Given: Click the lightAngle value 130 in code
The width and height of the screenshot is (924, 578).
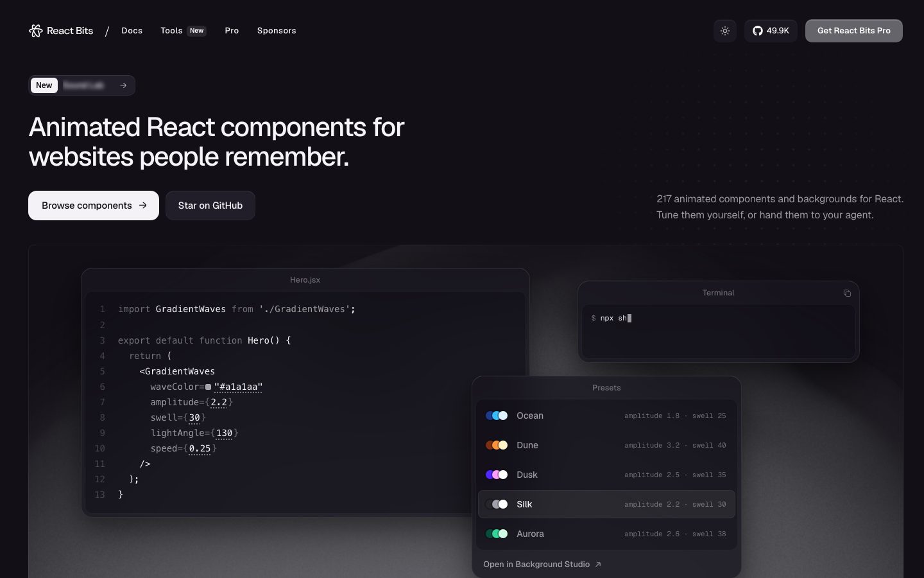Looking at the screenshot, I should click(225, 433).
